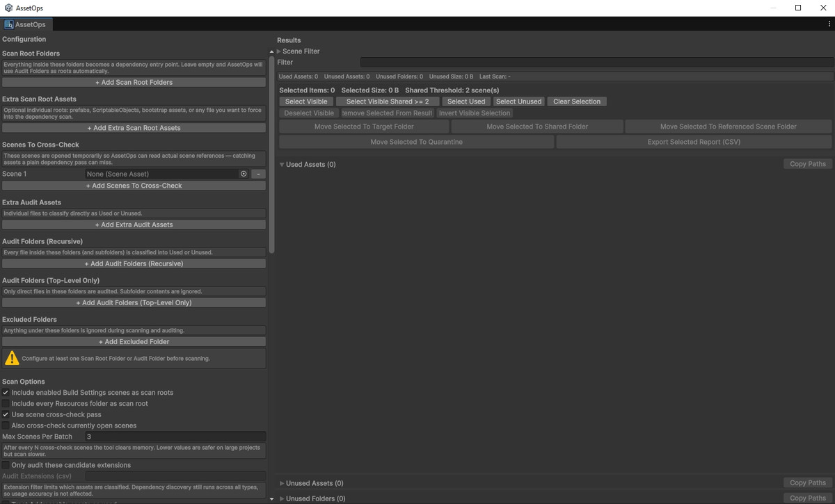Click the Audit Extensions (csv) field
835x504 pixels.
tap(175, 476)
